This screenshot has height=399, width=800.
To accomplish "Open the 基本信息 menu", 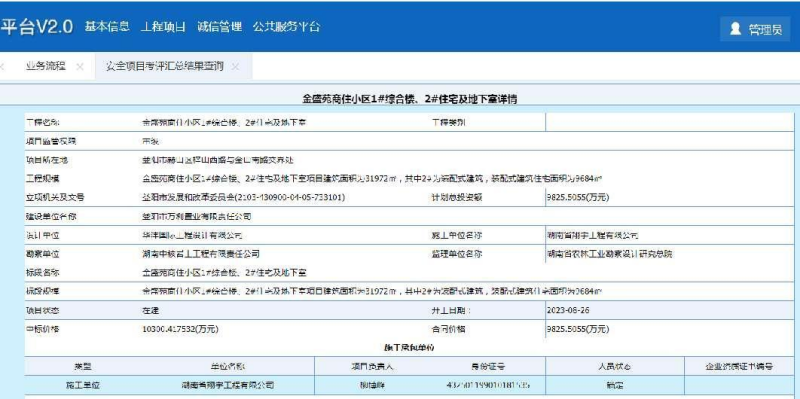I will click(107, 27).
